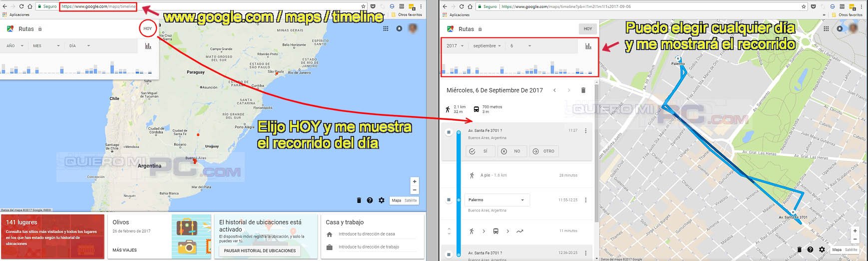Image resolution: width=868 pixels, height=261 pixels.
Task: Zoom out on left window map
Action: [x=414, y=190]
